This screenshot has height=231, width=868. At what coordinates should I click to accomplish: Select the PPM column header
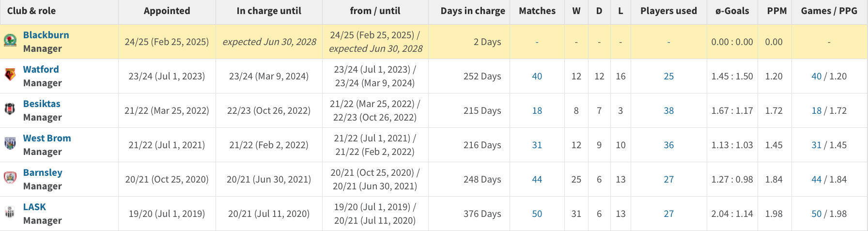(777, 11)
